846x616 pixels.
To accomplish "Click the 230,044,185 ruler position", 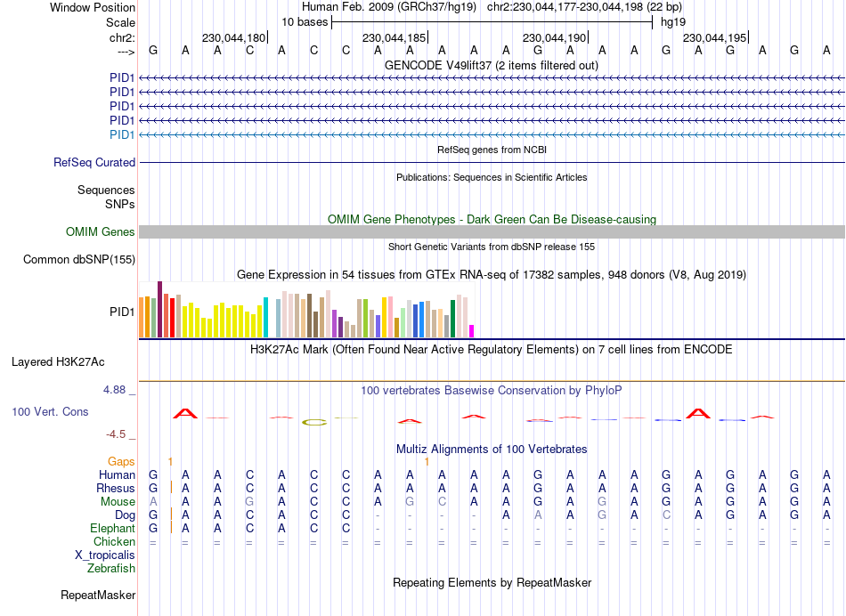I will click(x=394, y=37).
